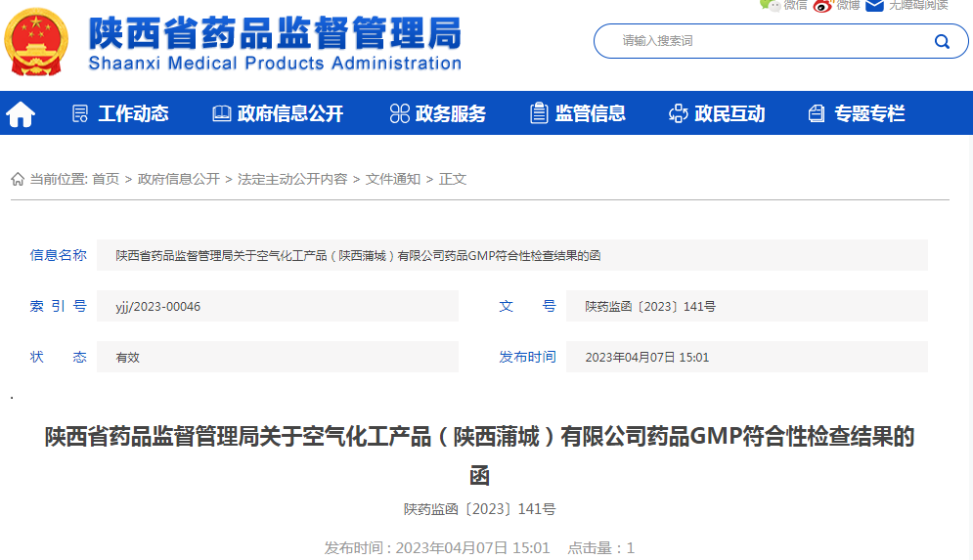973x560 pixels.
Task: Click the national emblem logo
Action: coord(36,42)
